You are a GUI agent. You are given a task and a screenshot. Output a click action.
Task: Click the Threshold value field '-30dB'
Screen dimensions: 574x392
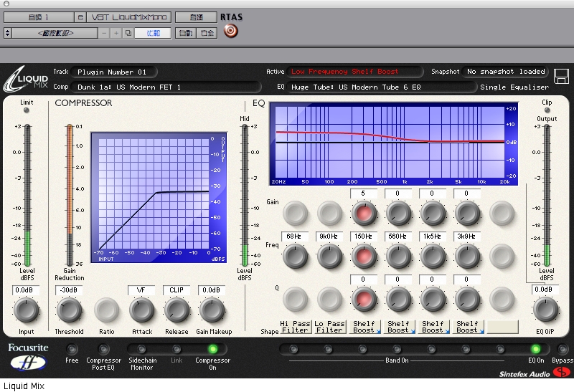click(x=69, y=290)
